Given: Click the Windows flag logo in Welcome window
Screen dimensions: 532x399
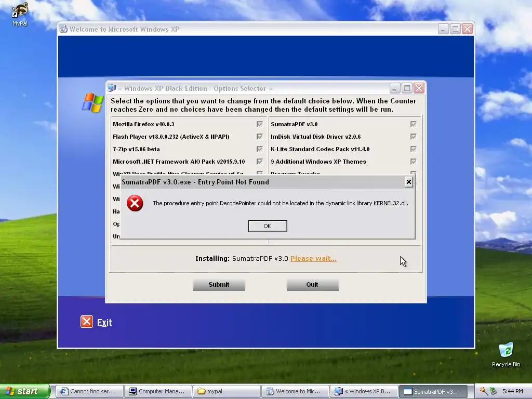Looking at the screenshot, I should [92, 102].
